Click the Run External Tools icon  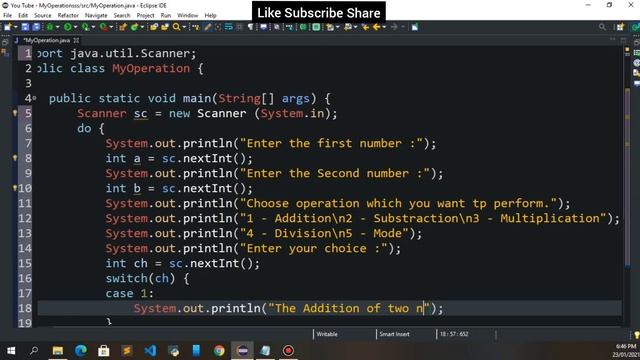(x=104, y=27)
